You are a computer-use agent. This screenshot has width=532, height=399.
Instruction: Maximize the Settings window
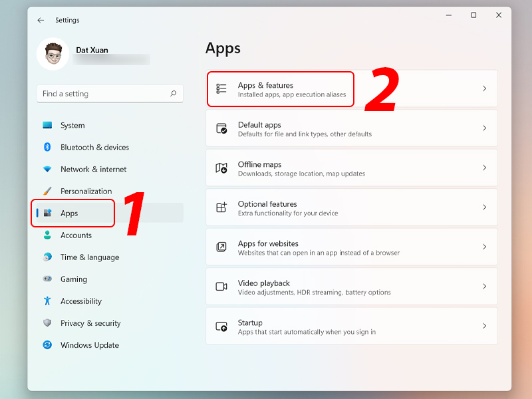tap(473, 15)
